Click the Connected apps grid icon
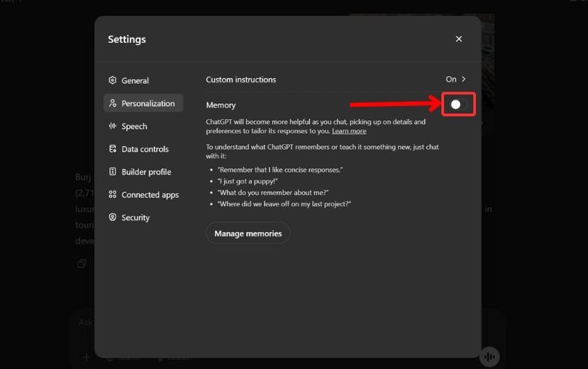 (113, 195)
